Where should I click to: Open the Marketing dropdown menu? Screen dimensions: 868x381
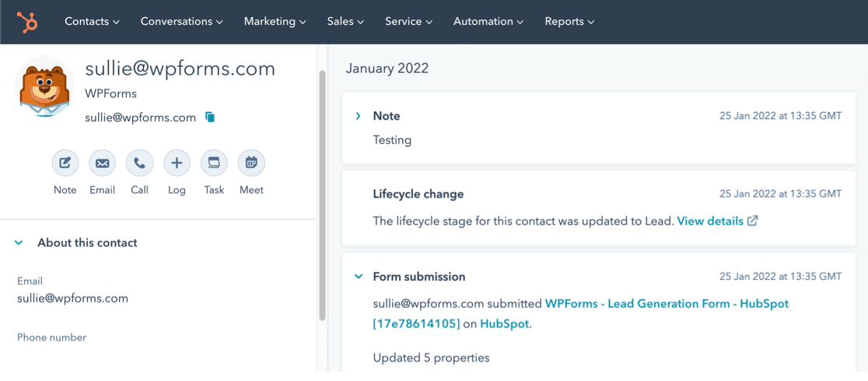point(275,22)
